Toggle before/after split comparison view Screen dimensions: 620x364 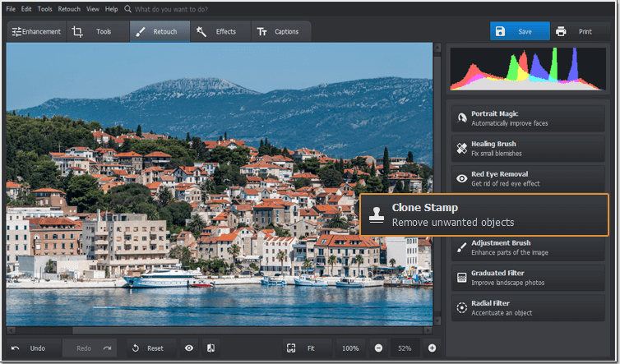(211, 348)
